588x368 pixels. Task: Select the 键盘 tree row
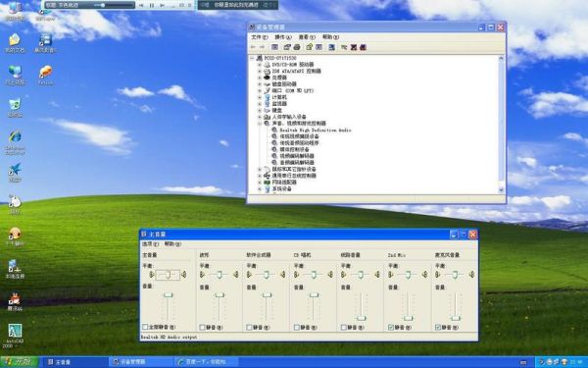[x=276, y=110]
